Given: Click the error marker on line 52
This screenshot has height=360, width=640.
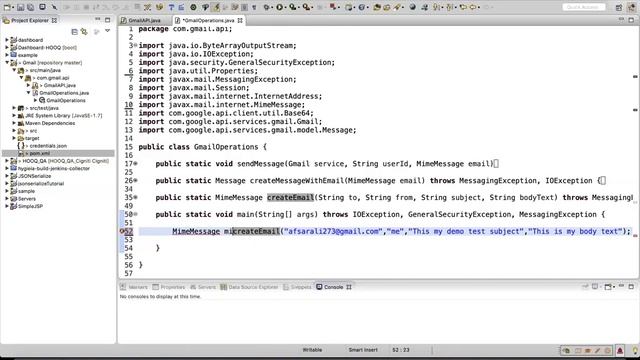Looking at the screenshot, I should tap(122, 231).
